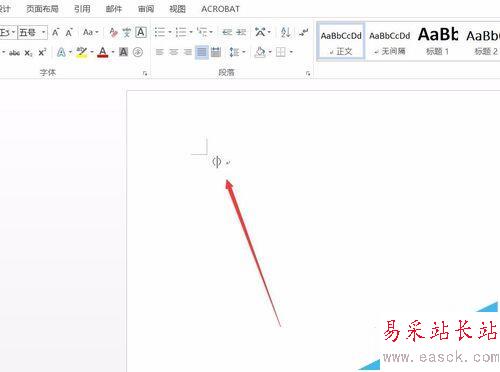This screenshot has width=500, height=372.
Task: Align paragraph text to the right
Action: [188, 52]
